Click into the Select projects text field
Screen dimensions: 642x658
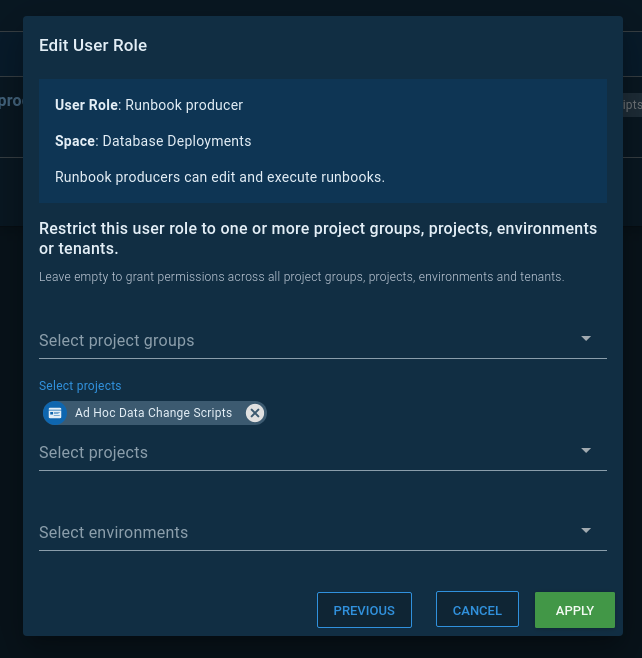[x=300, y=453]
